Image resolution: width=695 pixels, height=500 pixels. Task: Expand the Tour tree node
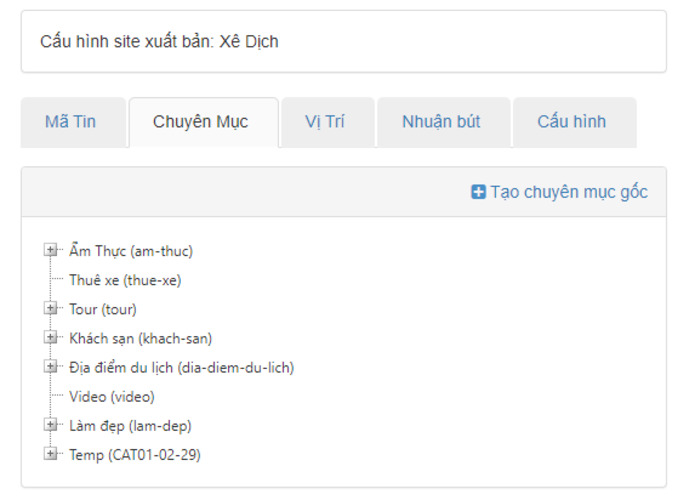pos(51,309)
